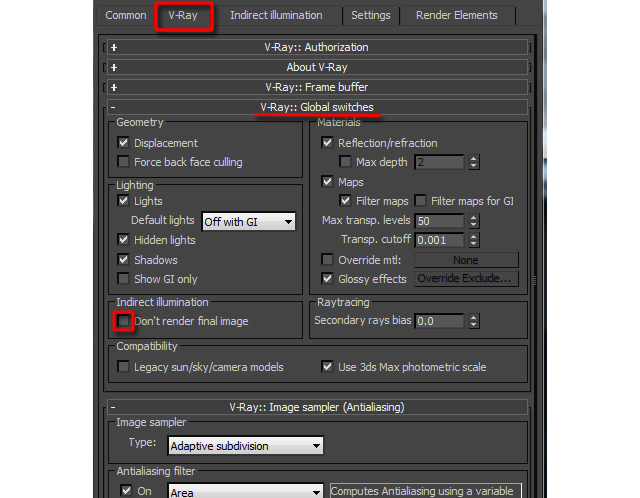This screenshot has width=640, height=498.
Task: Enable Show GI only
Action: coord(123,279)
